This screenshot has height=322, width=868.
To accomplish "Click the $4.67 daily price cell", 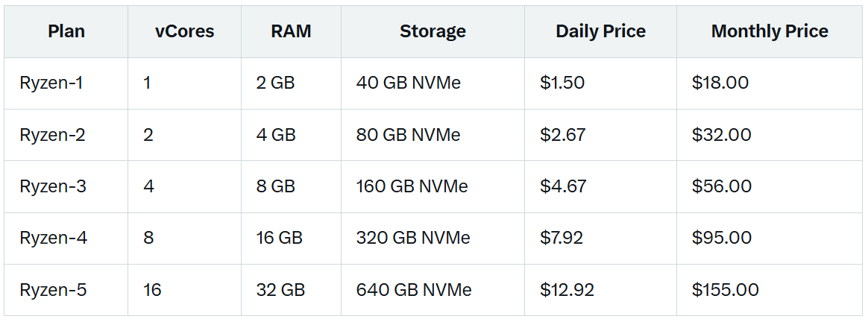I will (x=600, y=187).
